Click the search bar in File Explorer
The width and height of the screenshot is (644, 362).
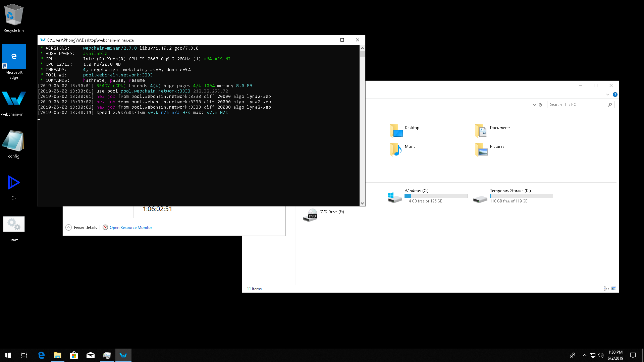579,104
